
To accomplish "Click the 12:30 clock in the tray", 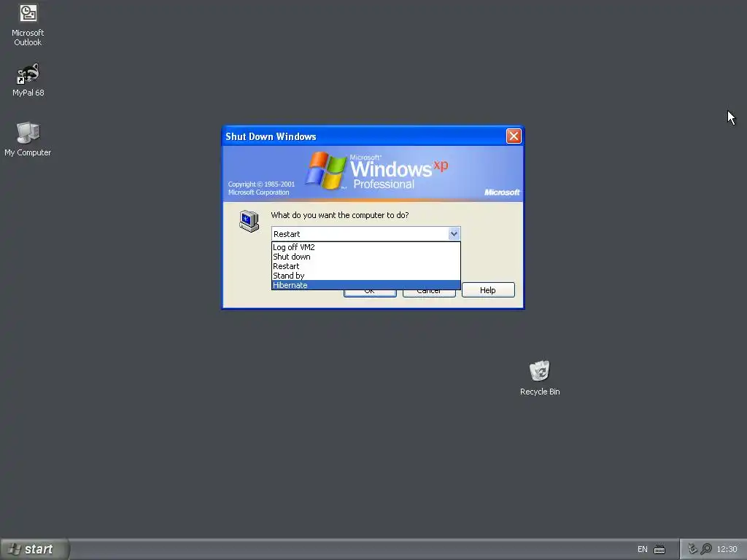I will click(x=727, y=549).
